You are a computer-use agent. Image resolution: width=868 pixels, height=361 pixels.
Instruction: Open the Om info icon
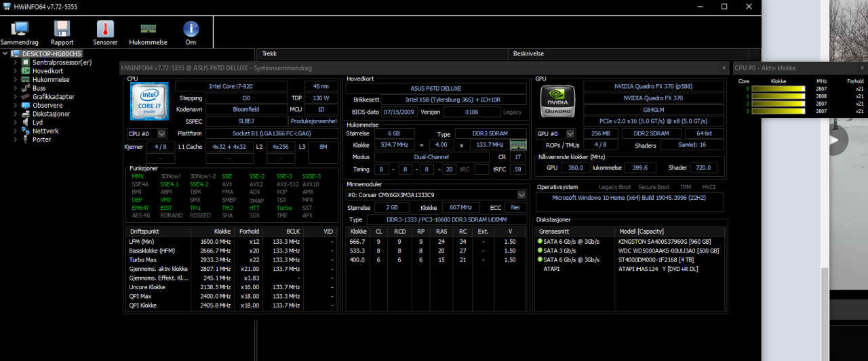[x=191, y=29]
